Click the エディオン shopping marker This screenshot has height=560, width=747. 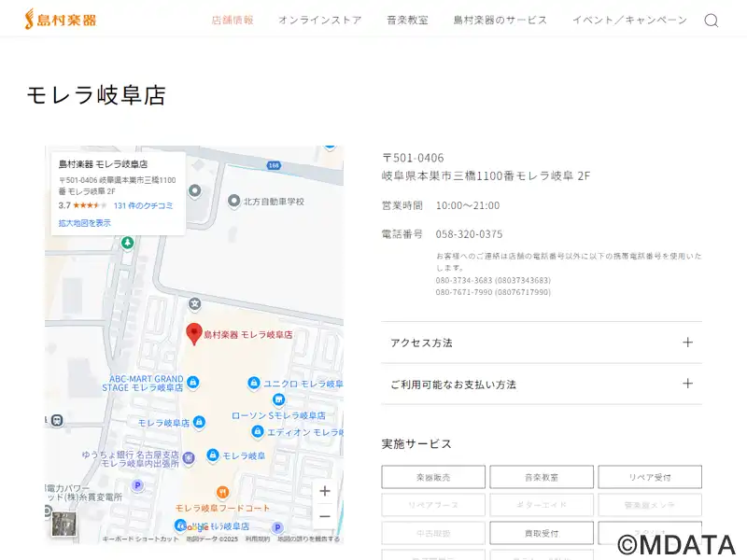(x=258, y=431)
